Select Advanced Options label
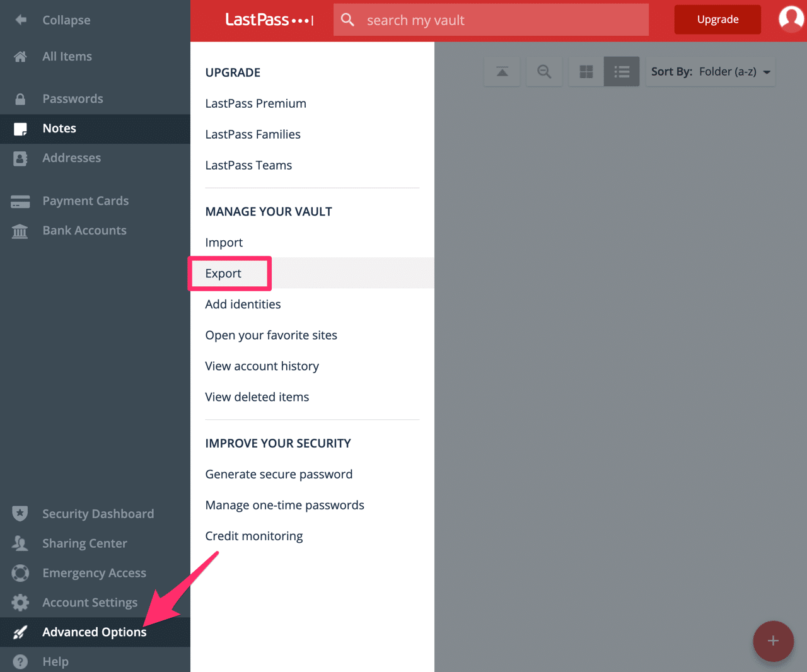 pos(95,632)
